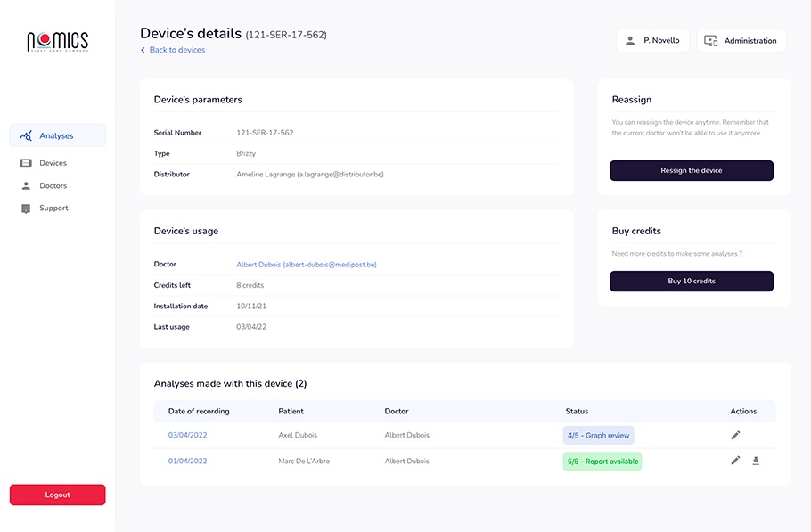Click the Nomics logo
The image size is (811, 532).
(57, 41)
